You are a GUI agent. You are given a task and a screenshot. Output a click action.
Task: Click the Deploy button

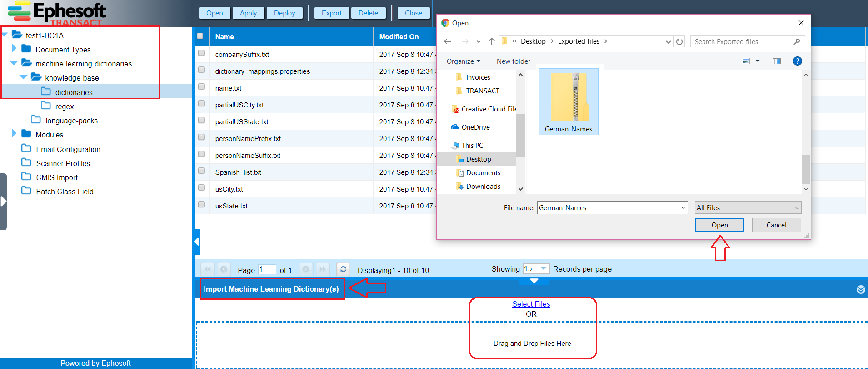coord(284,13)
